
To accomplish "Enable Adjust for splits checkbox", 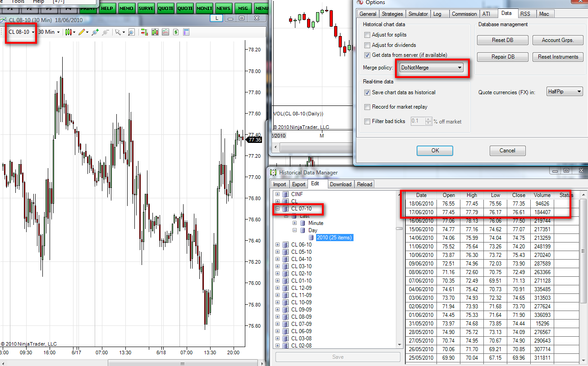I will coord(367,35).
